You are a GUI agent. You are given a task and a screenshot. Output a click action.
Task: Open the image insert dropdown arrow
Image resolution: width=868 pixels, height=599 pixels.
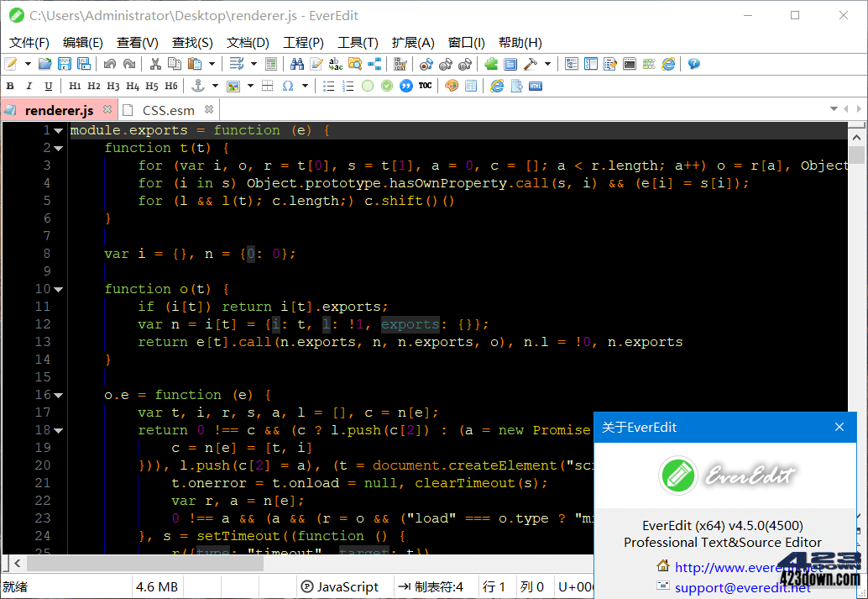pyautogui.click(x=250, y=85)
